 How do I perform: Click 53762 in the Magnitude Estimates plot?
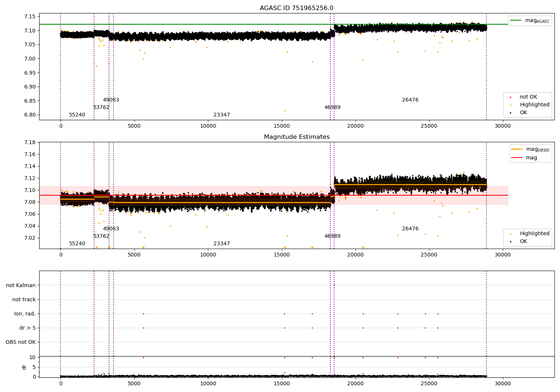click(102, 236)
